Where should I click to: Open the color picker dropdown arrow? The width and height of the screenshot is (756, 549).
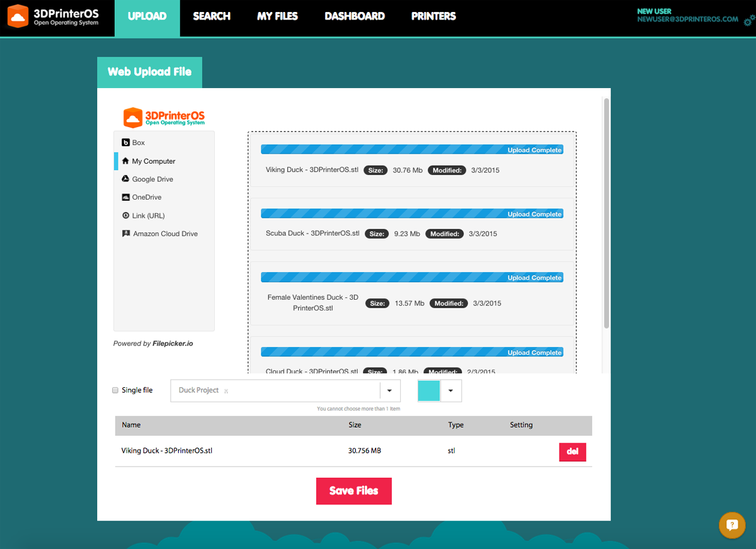(x=450, y=391)
